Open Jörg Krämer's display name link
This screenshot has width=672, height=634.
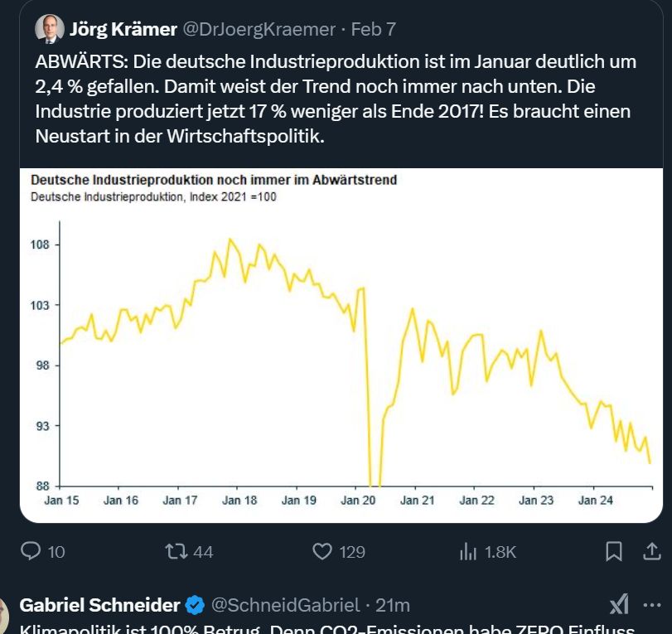123,29
